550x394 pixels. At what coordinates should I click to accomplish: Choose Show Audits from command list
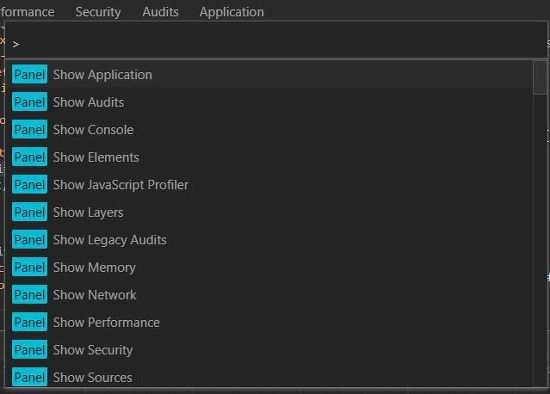coord(269,102)
